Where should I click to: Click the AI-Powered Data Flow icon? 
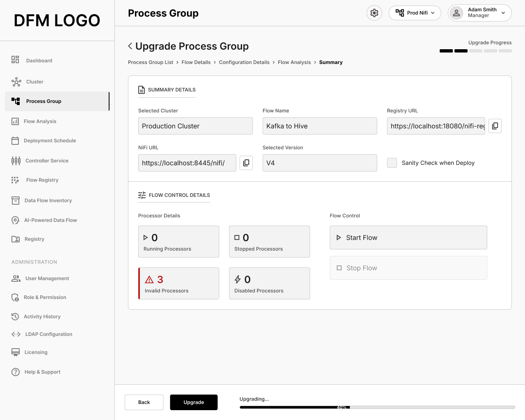point(16,220)
